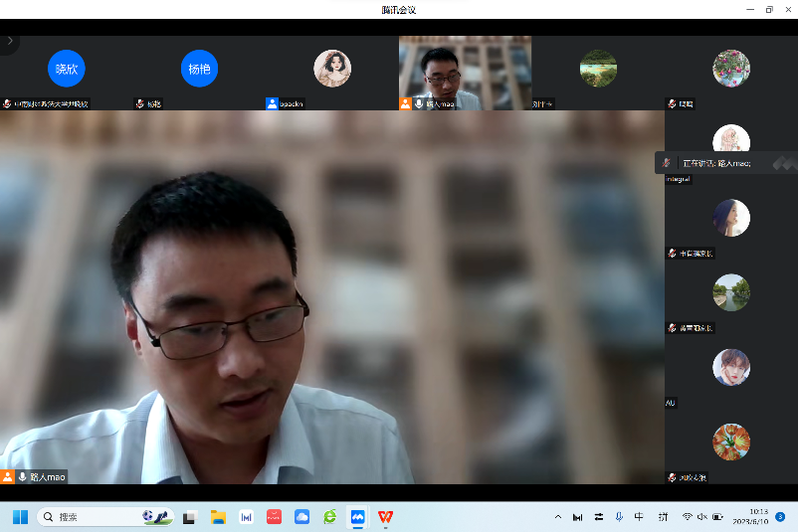Open the red app icon on the taskbar

click(274, 517)
